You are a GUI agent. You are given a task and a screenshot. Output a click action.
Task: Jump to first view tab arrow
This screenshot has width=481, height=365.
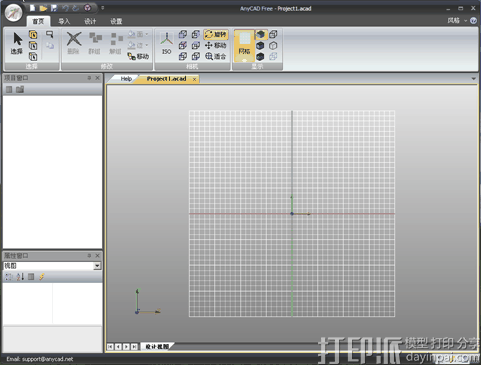110,347
